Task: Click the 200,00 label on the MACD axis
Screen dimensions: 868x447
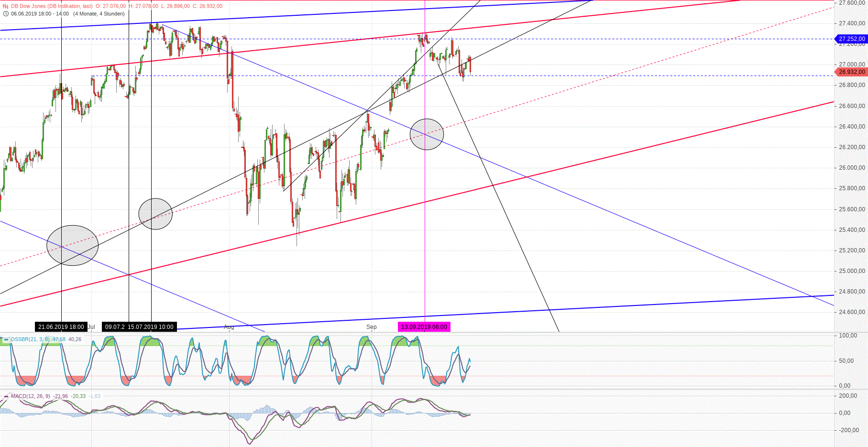Action: point(848,396)
